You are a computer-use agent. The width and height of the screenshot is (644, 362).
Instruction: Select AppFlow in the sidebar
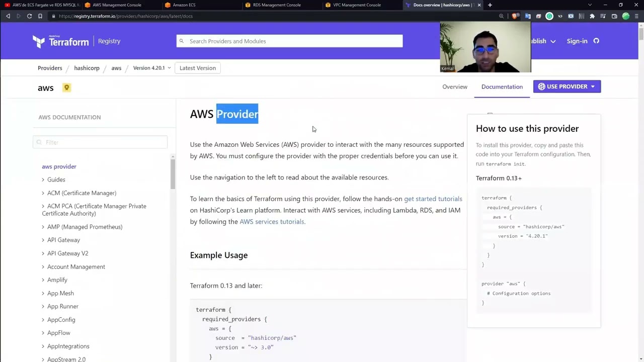click(59, 333)
